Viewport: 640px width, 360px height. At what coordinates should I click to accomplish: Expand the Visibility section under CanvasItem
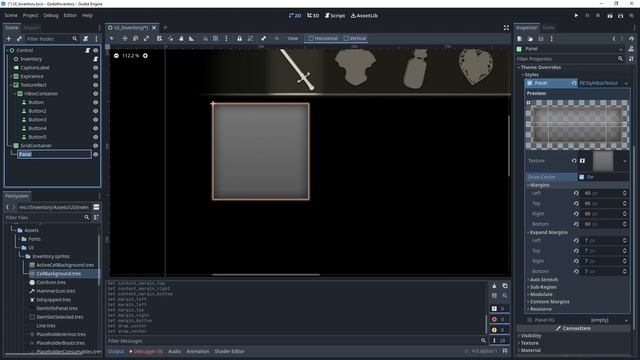coord(531,336)
